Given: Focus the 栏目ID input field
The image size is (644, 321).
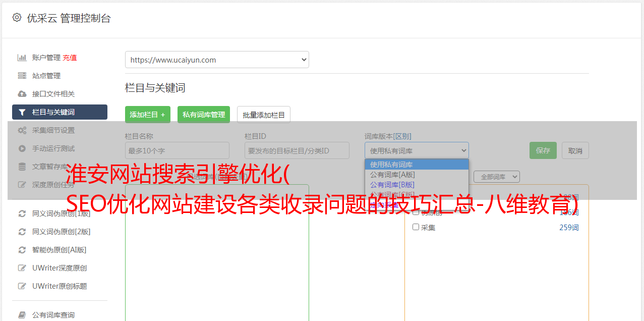Looking at the screenshot, I should coord(297,150).
